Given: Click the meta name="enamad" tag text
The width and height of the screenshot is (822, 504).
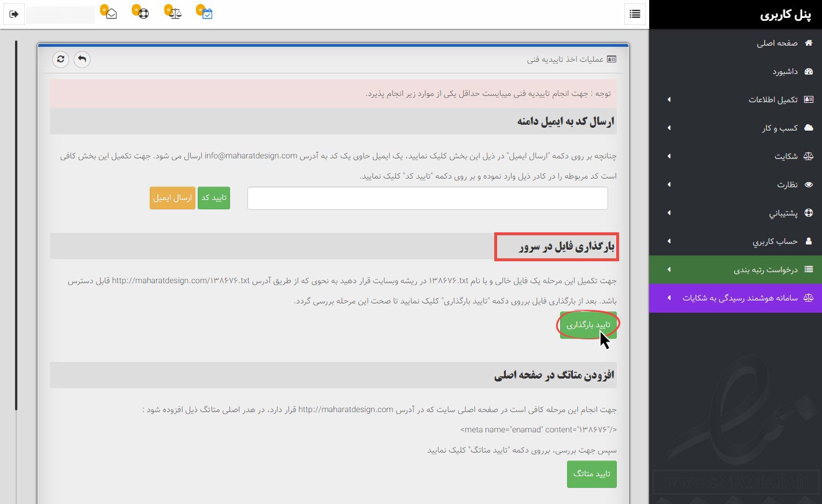Looking at the screenshot, I should (539, 429).
